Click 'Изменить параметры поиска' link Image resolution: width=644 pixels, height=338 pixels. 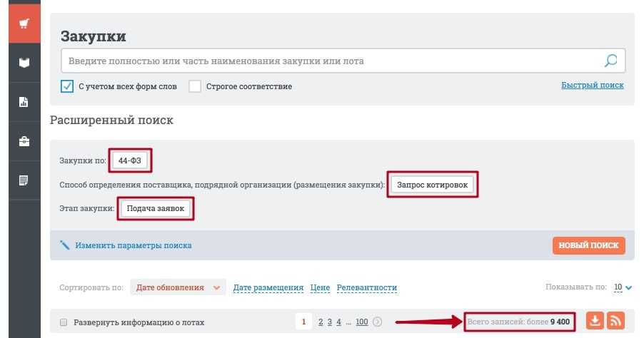pyautogui.click(x=133, y=245)
